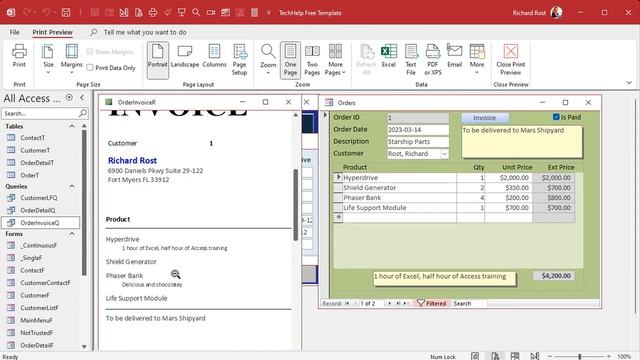Go to first record in Orders
The height and width of the screenshot is (360, 640).
coord(347,303)
